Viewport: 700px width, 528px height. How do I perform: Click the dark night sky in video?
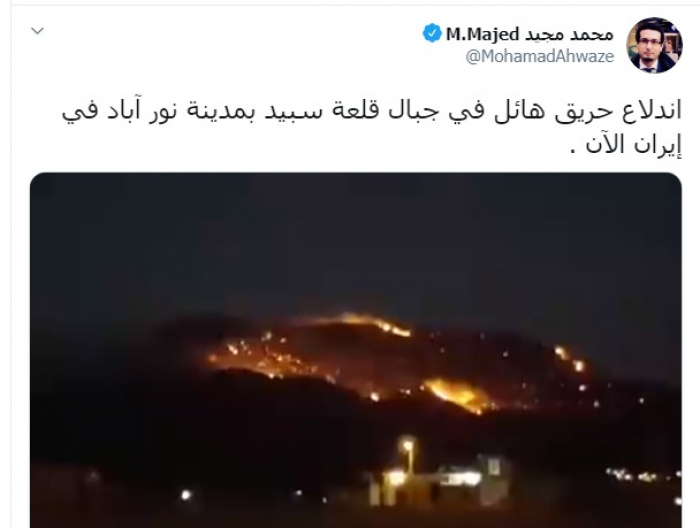click(x=356, y=237)
